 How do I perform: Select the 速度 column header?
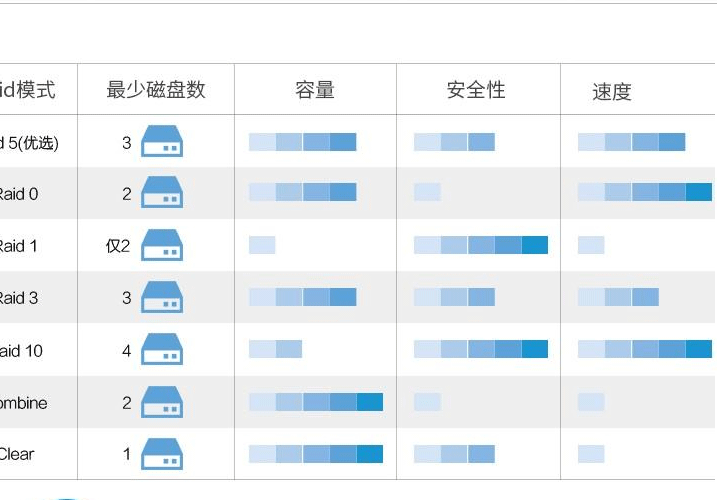point(612,91)
